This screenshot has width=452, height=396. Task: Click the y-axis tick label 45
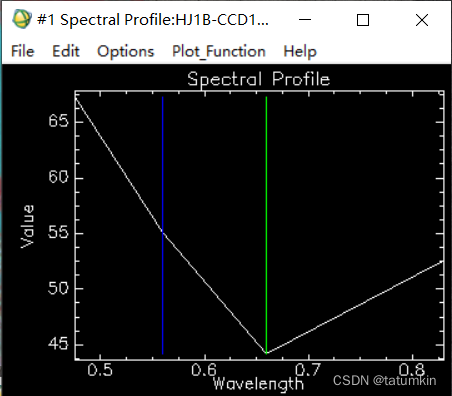(x=58, y=343)
